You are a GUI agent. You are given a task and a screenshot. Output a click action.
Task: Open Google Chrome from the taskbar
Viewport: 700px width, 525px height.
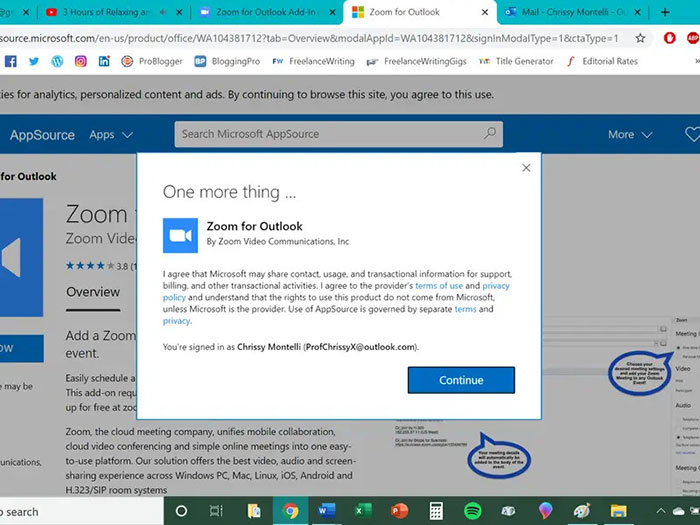pyautogui.click(x=290, y=511)
